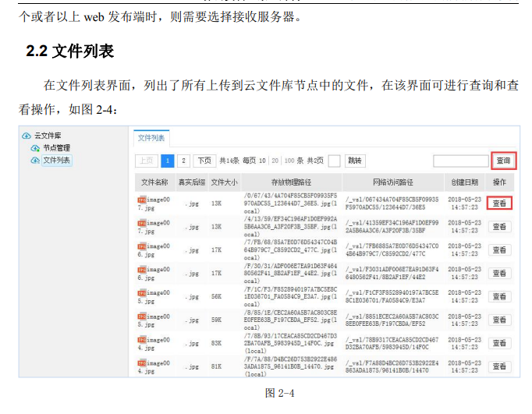Click 查看 for the 56K image005.jpg row
The width and height of the screenshot is (532, 414).
tap(499, 296)
